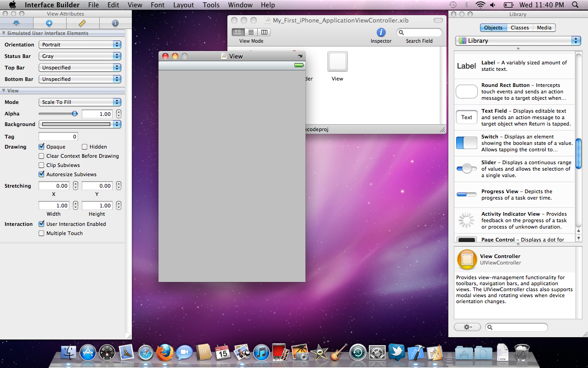The height and width of the screenshot is (368, 588).
Task: Collapse the Simulated User Interface Elements section
Action: coord(4,33)
